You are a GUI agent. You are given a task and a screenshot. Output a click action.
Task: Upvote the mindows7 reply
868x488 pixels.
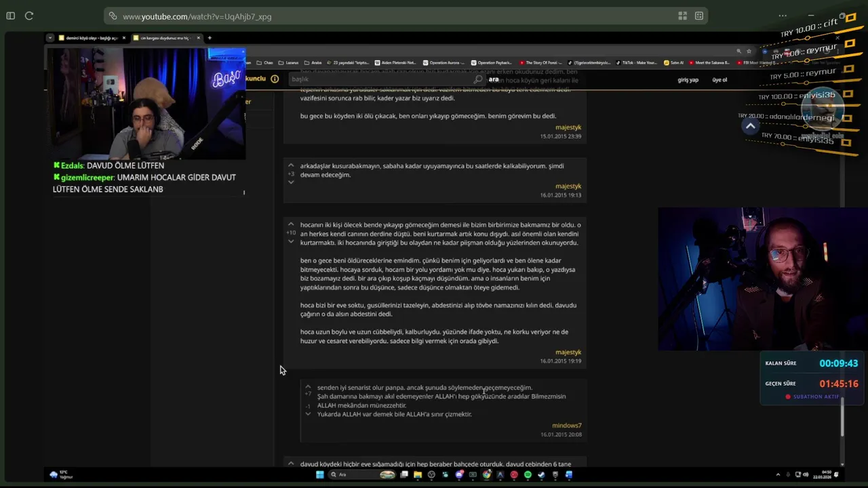click(x=308, y=387)
